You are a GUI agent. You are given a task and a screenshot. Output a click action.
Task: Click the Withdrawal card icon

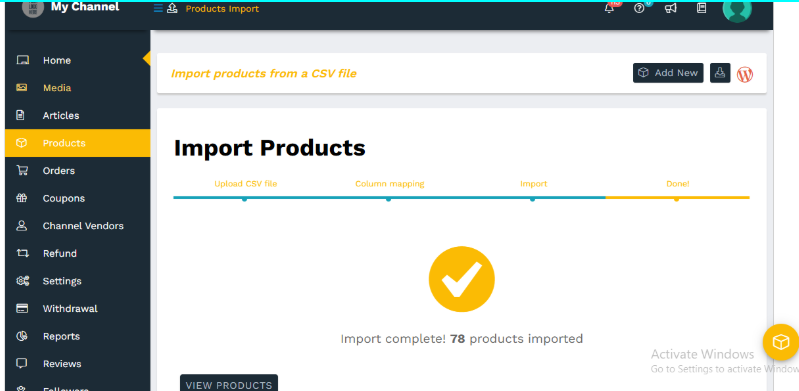pyautogui.click(x=22, y=308)
